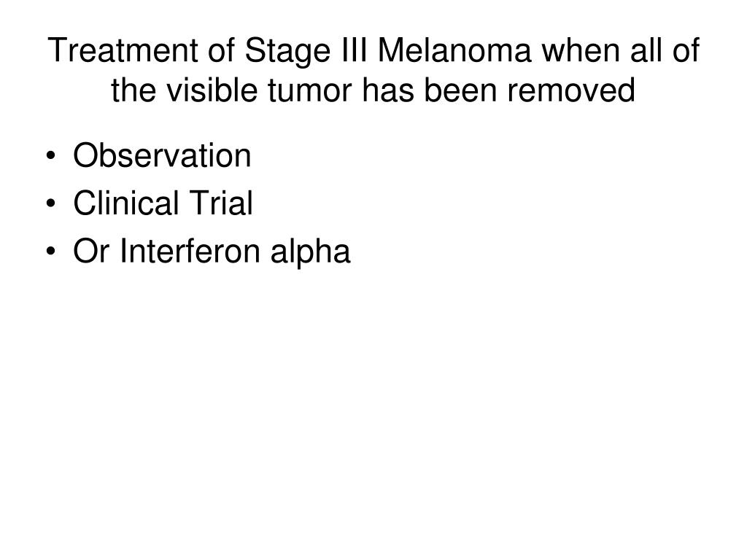Click the word "alpha" in third bullet
Screen dimensions: 747x560
click(310, 252)
